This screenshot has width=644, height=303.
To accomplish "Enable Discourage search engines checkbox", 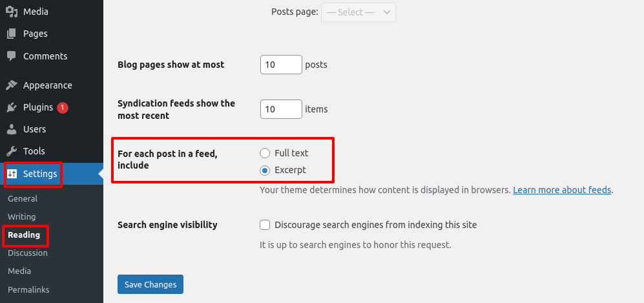I will click(265, 225).
